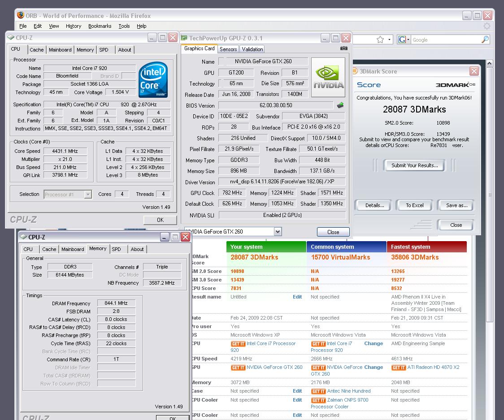Click the GET IT badge beside Antec Nine Hundred
The image size is (504, 420).
[x=318, y=391]
